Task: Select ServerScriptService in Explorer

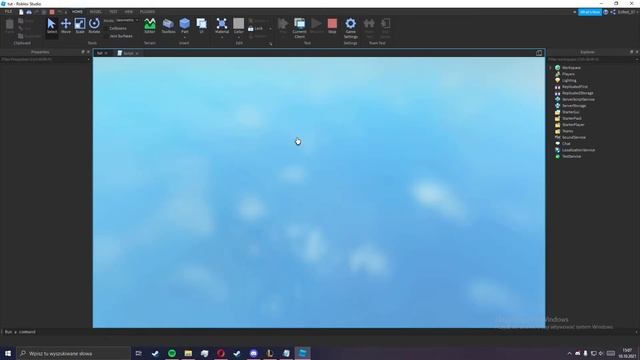Action: tap(578, 100)
